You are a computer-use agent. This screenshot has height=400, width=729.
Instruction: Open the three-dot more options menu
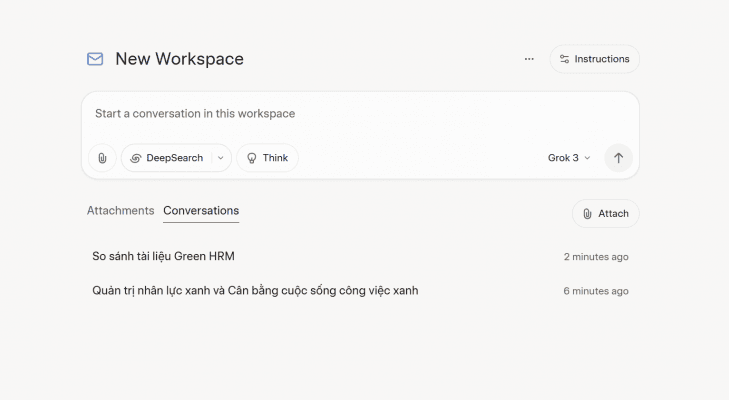tap(529, 59)
